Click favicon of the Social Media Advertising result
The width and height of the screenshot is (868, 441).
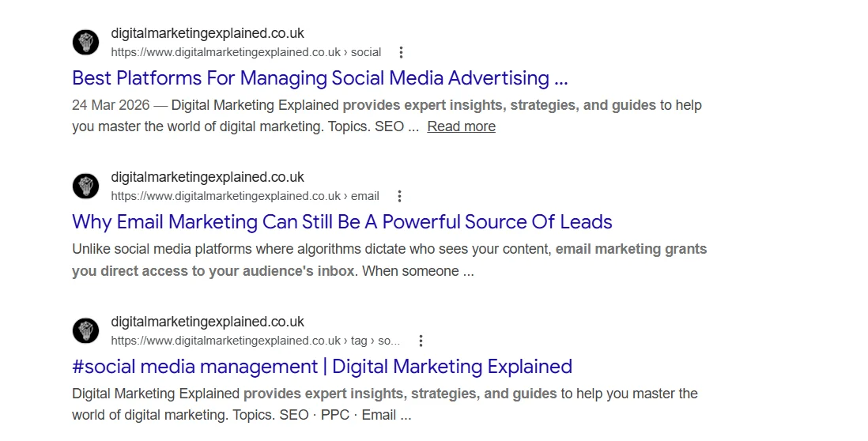(85, 43)
